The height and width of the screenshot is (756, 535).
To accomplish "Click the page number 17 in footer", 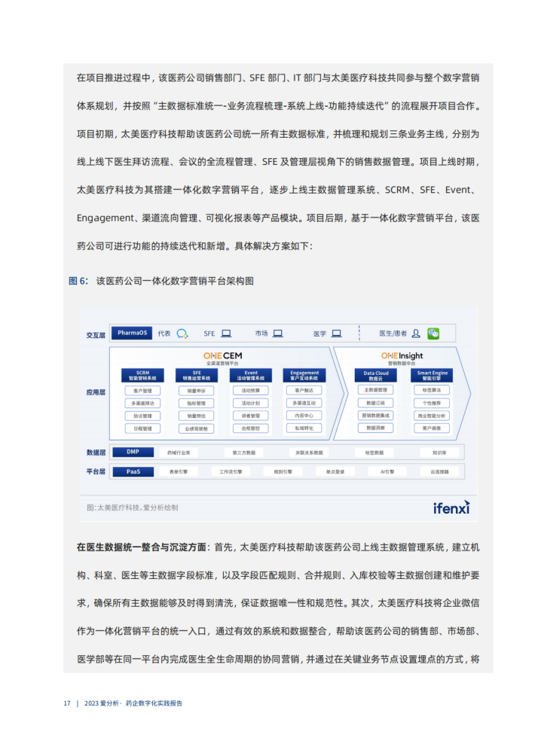I will 67,703.
